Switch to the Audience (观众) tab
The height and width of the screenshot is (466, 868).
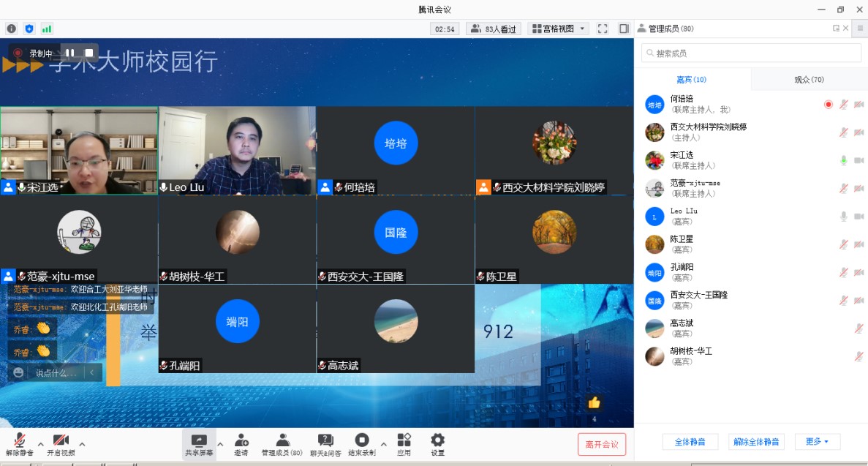click(809, 80)
